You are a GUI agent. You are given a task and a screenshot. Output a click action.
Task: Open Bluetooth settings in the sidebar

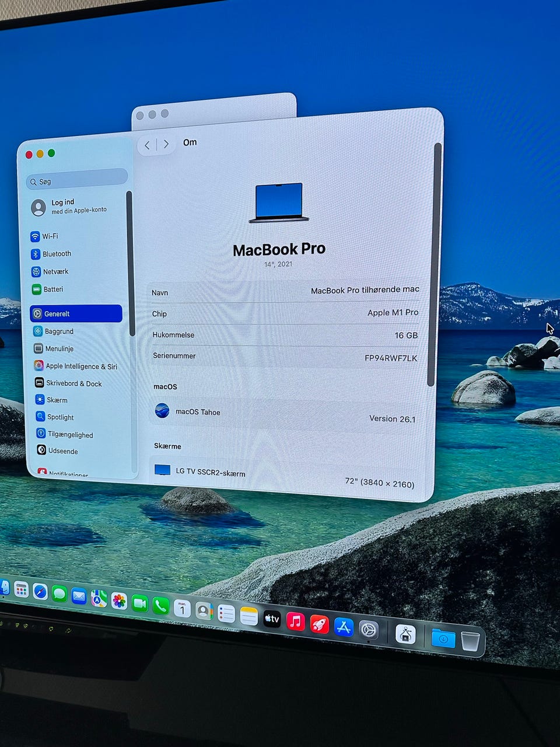click(51, 254)
